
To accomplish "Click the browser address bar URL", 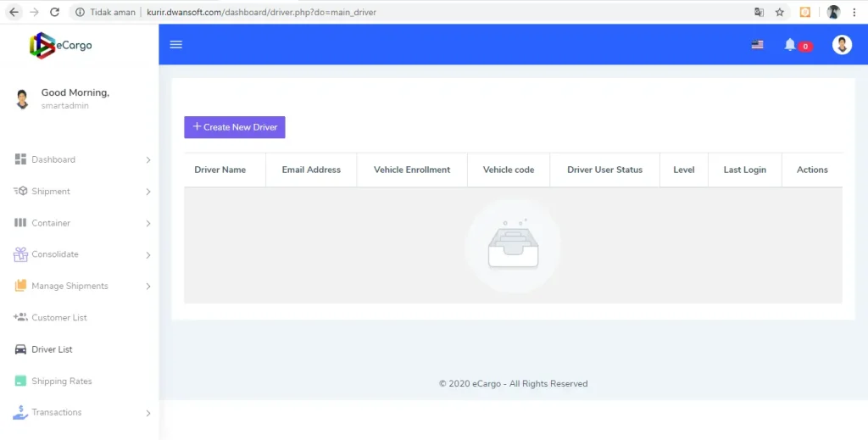I will click(x=261, y=12).
